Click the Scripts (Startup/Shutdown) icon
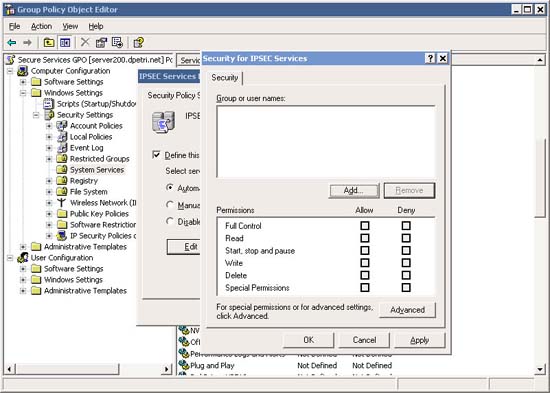The image size is (550, 393). (48, 104)
